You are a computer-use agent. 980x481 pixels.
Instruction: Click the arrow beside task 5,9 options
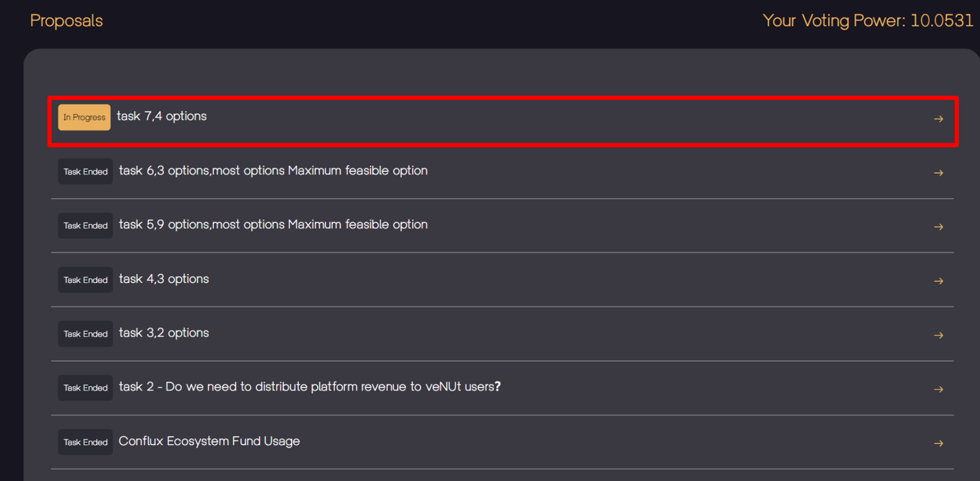(x=938, y=227)
